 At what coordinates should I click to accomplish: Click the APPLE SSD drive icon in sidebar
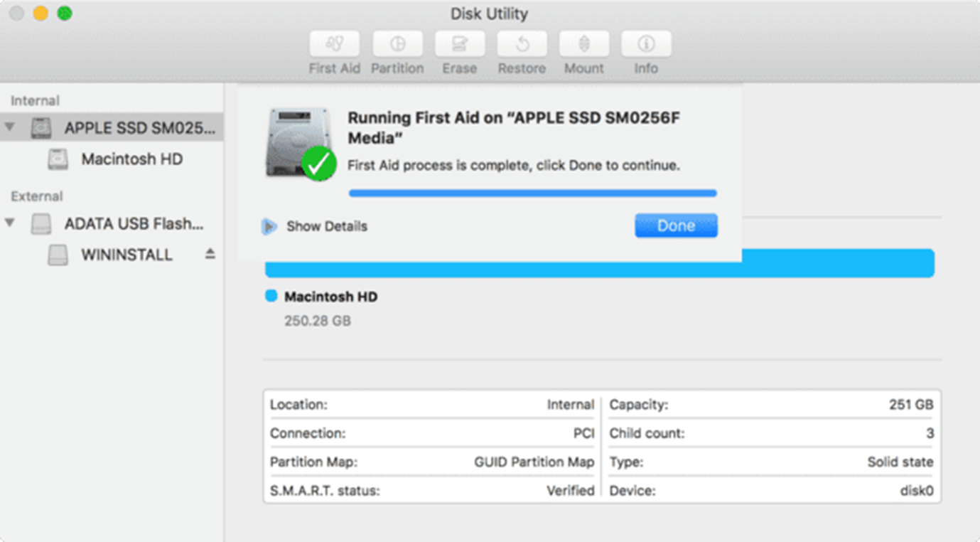41,128
